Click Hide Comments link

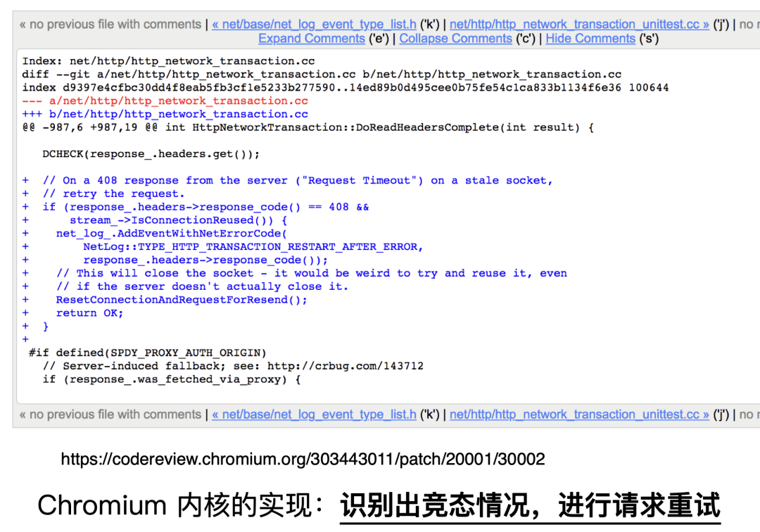(x=590, y=39)
